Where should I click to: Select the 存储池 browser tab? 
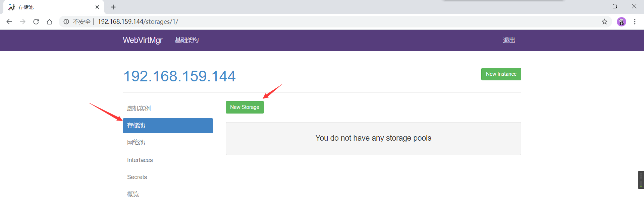click(x=54, y=7)
